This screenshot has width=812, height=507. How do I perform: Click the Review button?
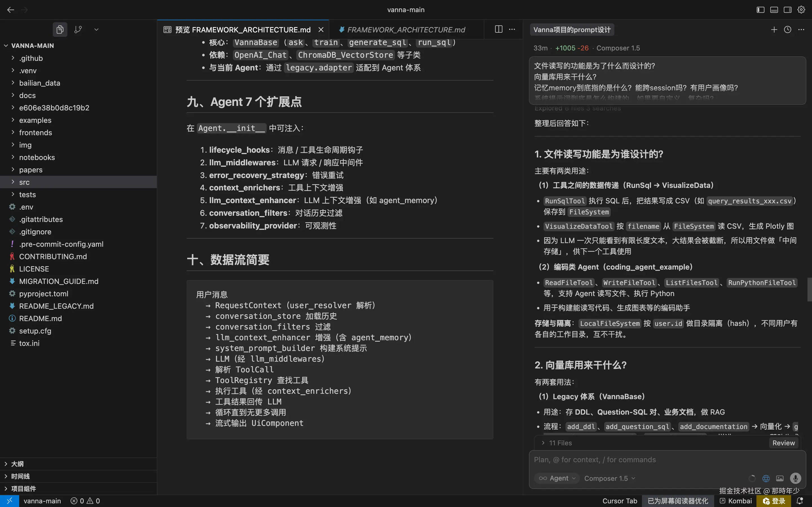[784, 443]
